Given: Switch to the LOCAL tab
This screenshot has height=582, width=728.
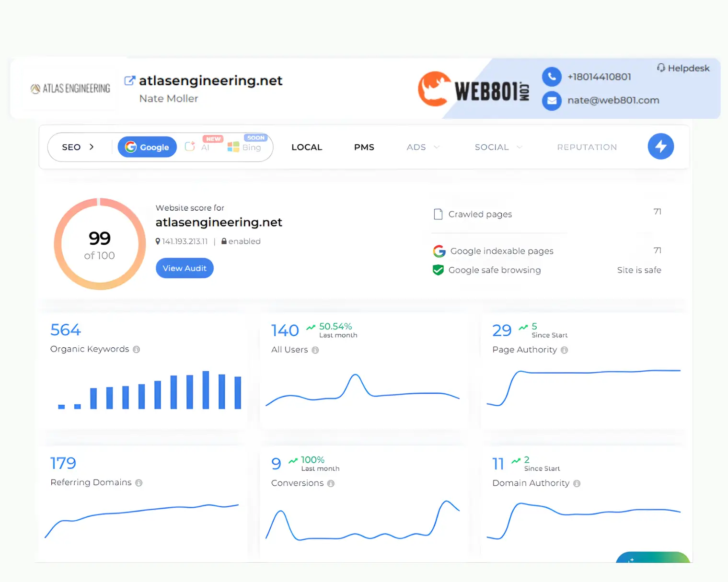Looking at the screenshot, I should 306,147.
